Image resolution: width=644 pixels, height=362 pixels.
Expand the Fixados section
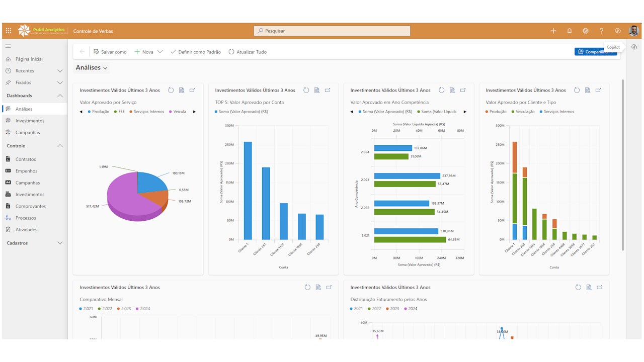(60, 82)
